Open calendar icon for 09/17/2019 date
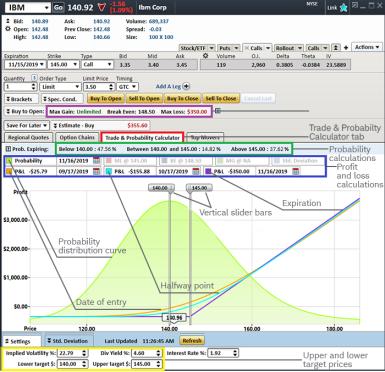Viewport: 385px width, 372px height. [x=96, y=171]
